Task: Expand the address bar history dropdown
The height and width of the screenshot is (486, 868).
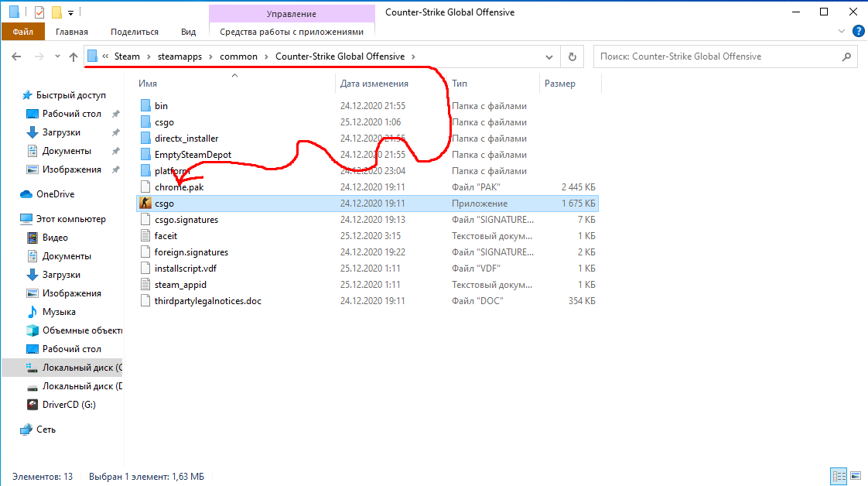Action: (549, 56)
